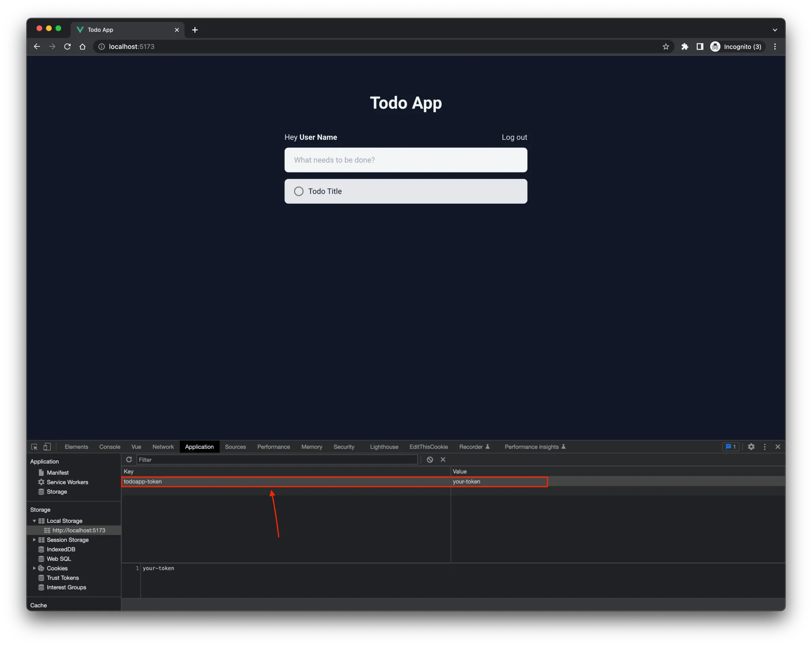Reload the page with the browser button
This screenshot has height=646, width=812.
click(x=68, y=47)
